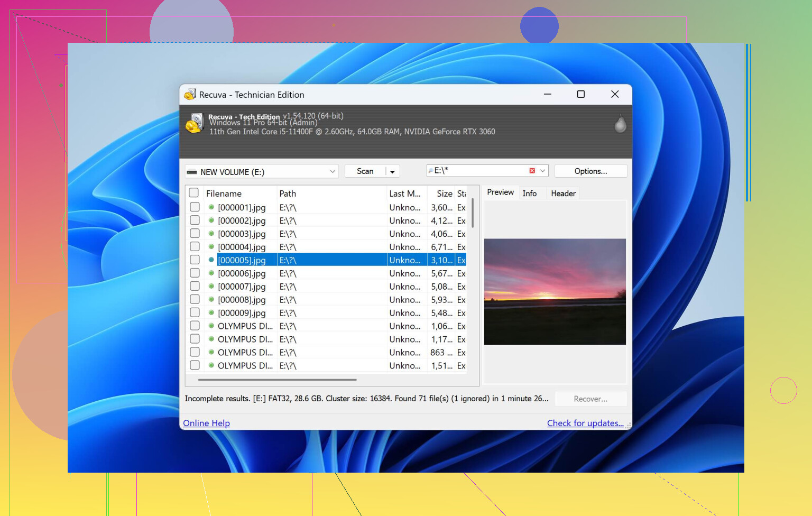The width and height of the screenshot is (812, 516).
Task: Click the red clear filter X icon
Action: tap(532, 171)
